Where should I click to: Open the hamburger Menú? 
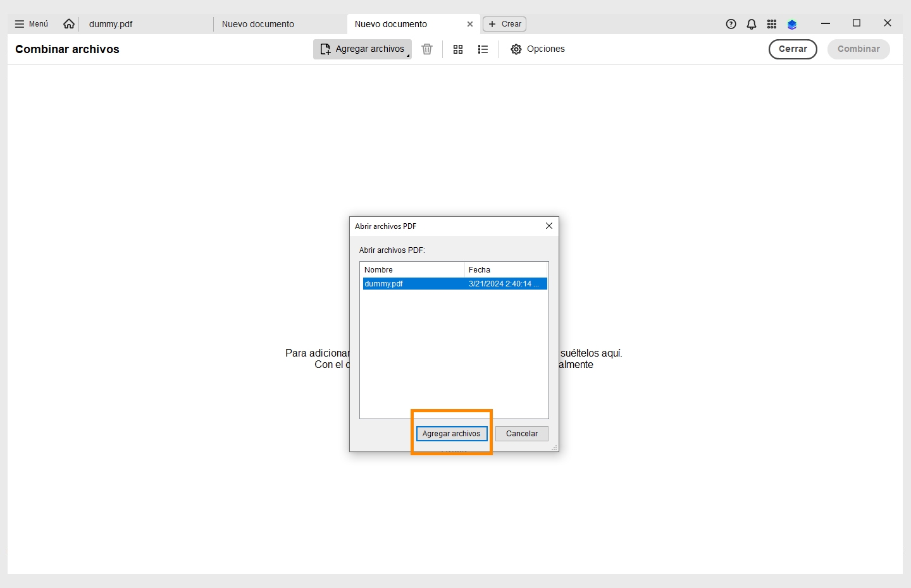pyautogui.click(x=32, y=24)
